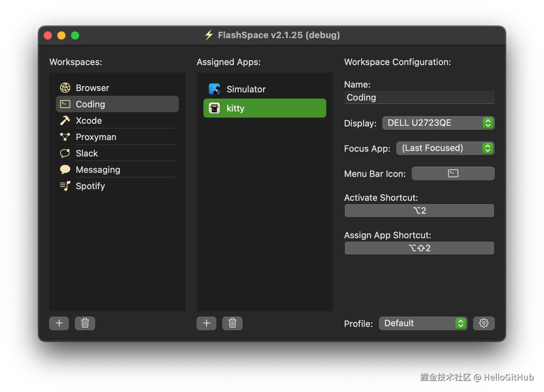Select kitty in Assigned Apps
The width and height of the screenshot is (544, 392).
(x=265, y=108)
